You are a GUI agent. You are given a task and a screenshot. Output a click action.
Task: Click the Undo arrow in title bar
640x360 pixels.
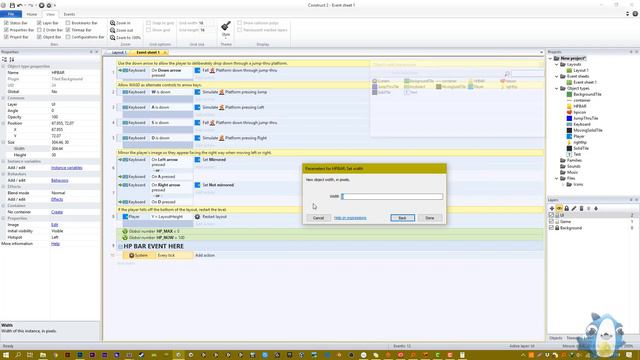click(x=20, y=5)
